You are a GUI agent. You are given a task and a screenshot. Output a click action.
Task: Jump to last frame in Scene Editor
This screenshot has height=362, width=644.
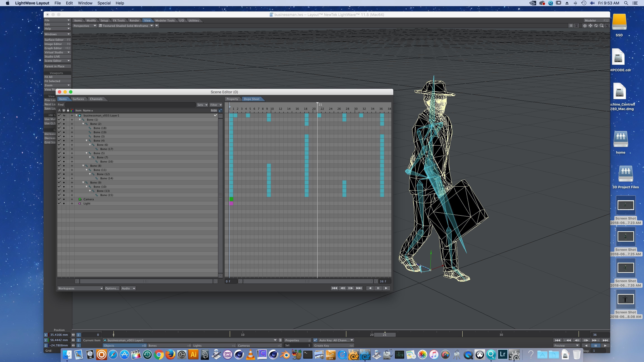(359, 288)
